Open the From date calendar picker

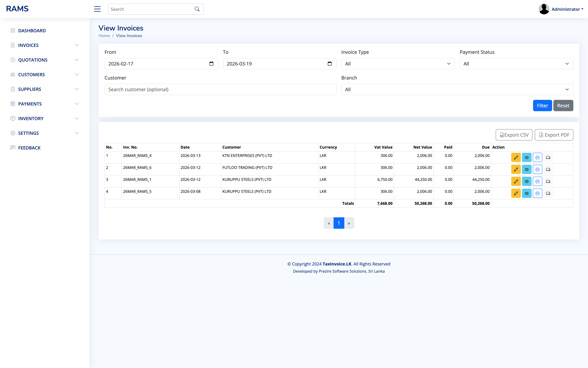pyautogui.click(x=211, y=64)
